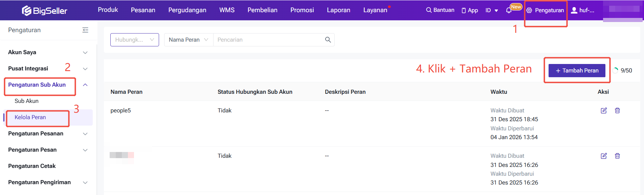The image size is (644, 195).
Task: Click edit icon for the second role row
Action: 603,156
